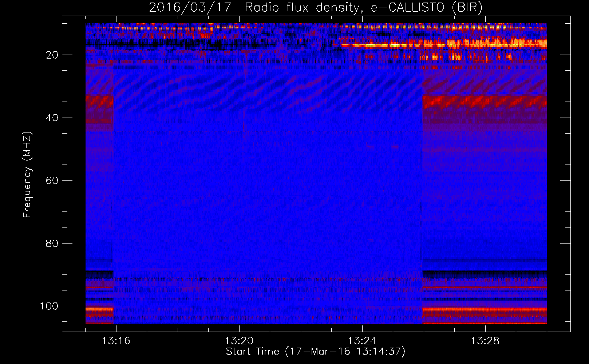Click the 'Start Time (17-Mar-16 13:14:37)' label
Viewport: 589px width, 364px height.
coord(316,352)
